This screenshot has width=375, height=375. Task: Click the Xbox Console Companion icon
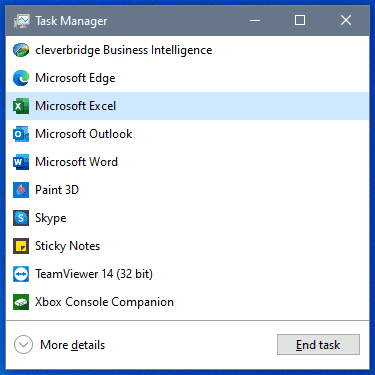[x=21, y=302]
